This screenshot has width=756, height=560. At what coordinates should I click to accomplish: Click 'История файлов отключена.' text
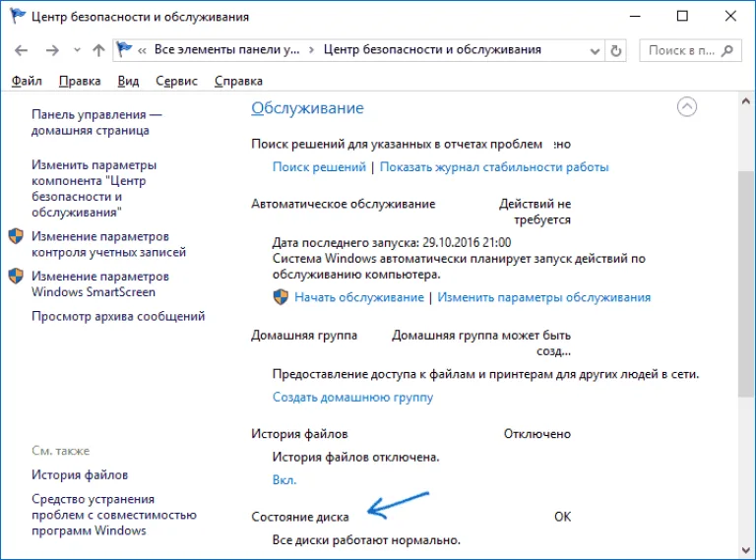coord(355,457)
